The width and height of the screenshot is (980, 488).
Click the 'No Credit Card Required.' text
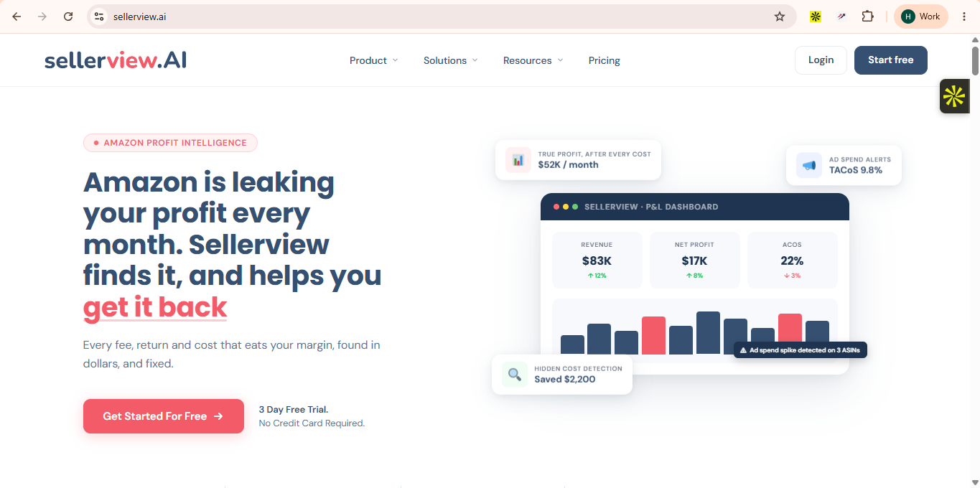312,423
